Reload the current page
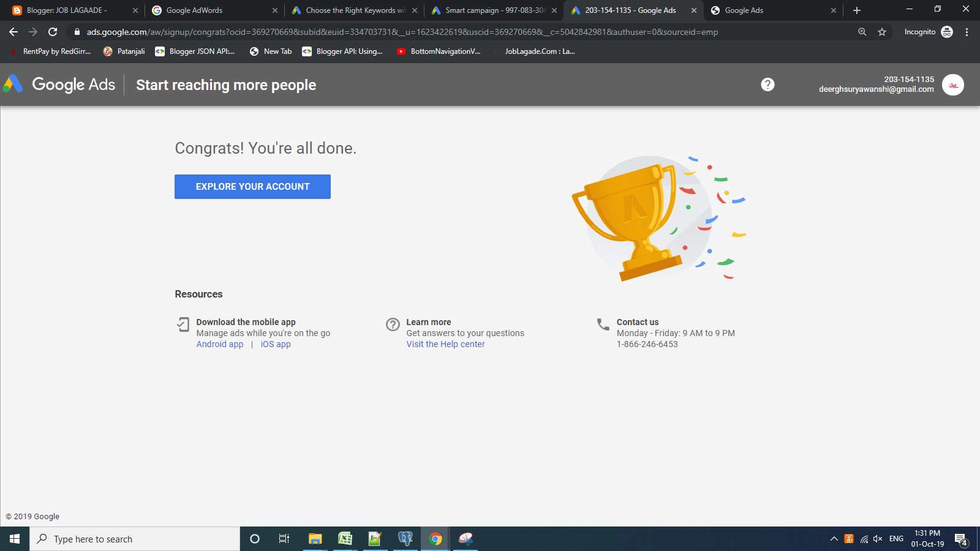Screen dimensions: 980x551 click(x=53, y=32)
